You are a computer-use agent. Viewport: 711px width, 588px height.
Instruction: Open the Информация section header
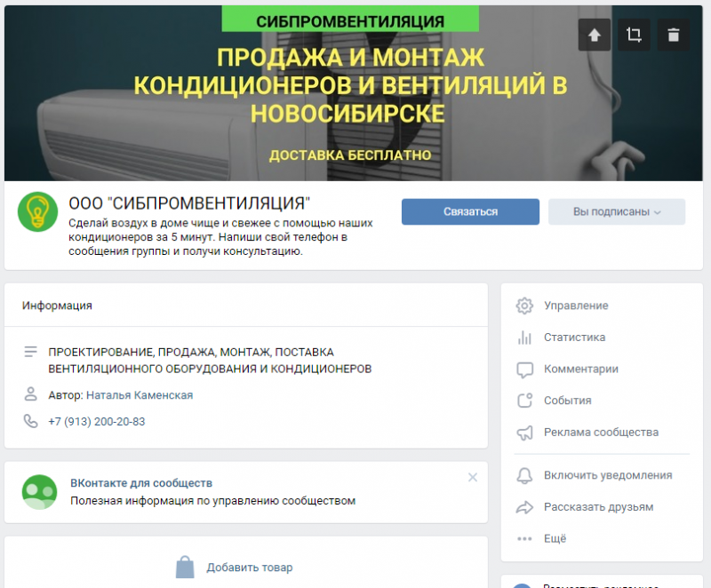57,306
